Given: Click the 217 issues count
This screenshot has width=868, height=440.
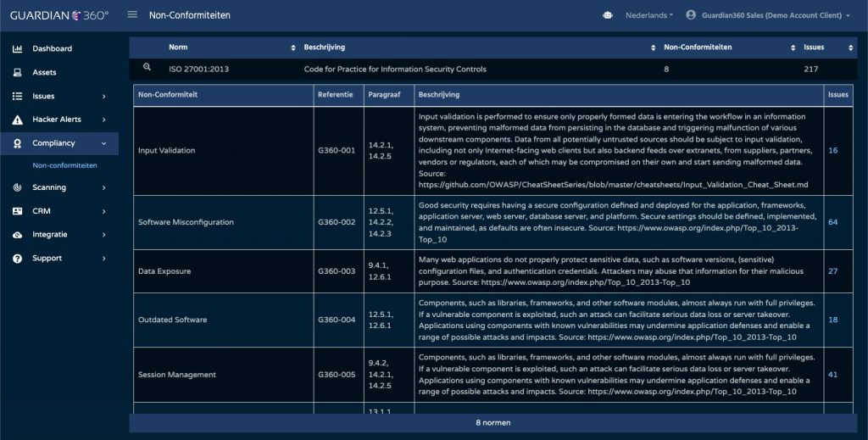Looking at the screenshot, I should pos(810,70).
